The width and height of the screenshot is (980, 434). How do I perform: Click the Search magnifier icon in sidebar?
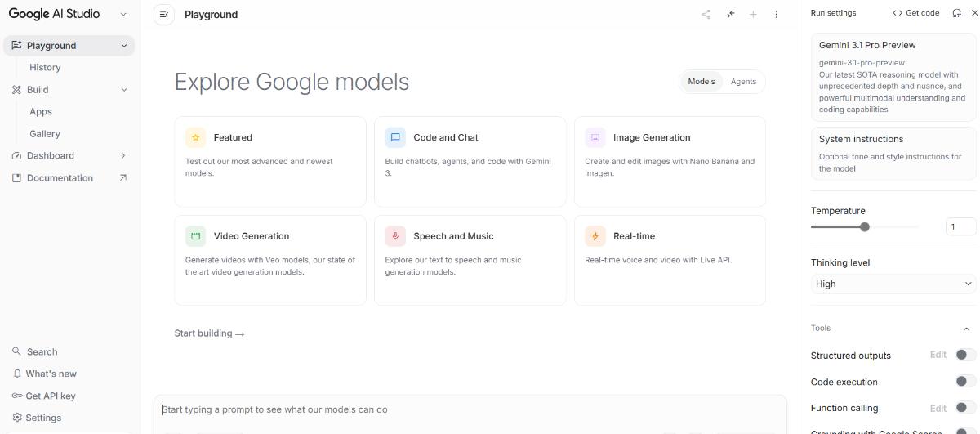click(x=16, y=351)
